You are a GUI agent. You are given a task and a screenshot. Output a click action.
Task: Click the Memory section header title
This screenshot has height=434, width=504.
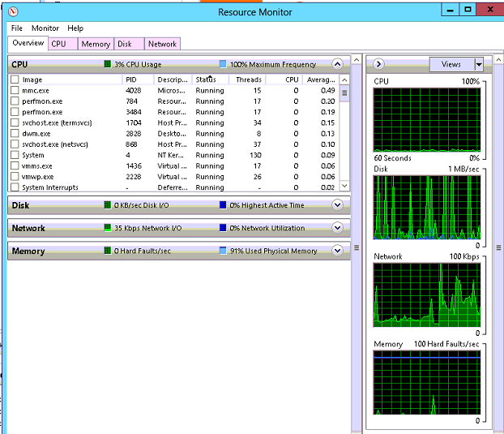[x=28, y=251]
